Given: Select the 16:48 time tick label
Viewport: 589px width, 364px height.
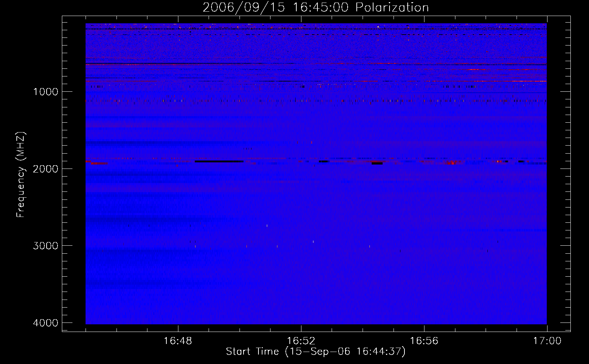Looking at the screenshot, I should click(178, 341).
